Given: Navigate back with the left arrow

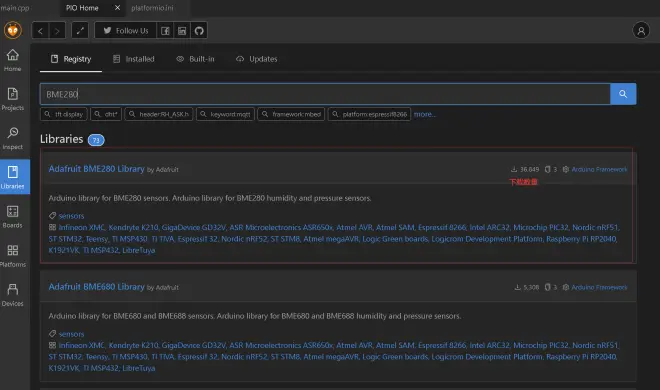Looking at the screenshot, I should pyautogui.click(x=40, y=31).
